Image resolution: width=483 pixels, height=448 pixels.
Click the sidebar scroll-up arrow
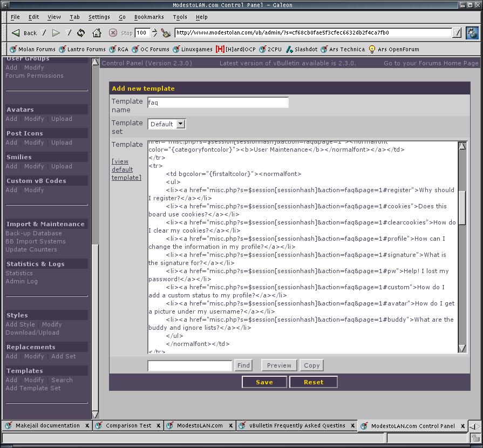click(96, 62)
